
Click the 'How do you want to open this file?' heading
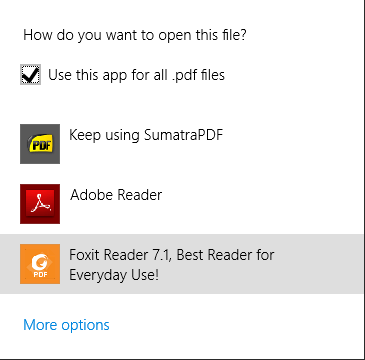pyautogui.click(x=135, y=35)
